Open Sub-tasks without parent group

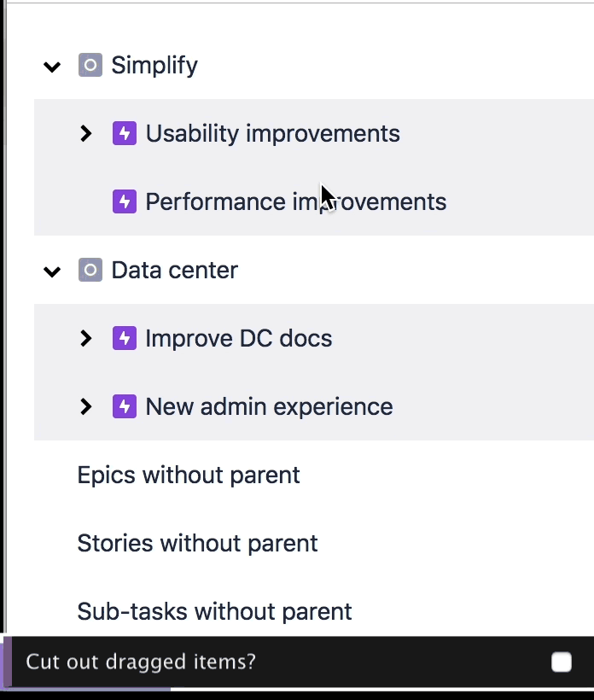click(x=214, y=611)
